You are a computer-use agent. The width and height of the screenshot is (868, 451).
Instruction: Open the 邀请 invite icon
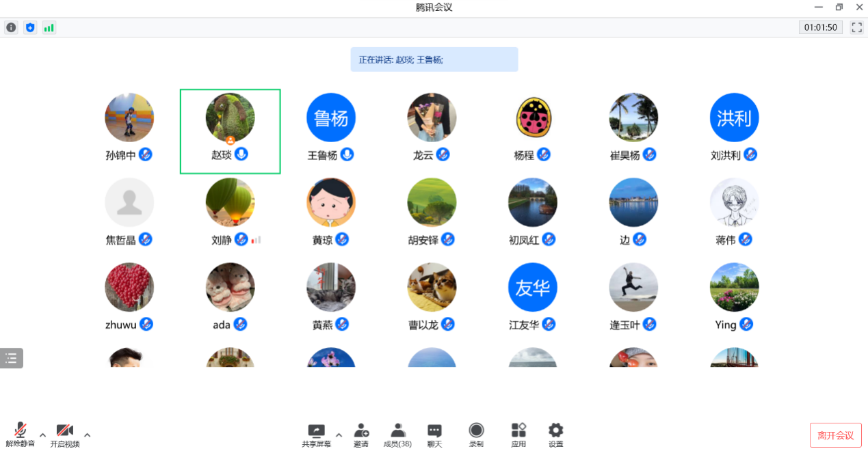[361, 434]
